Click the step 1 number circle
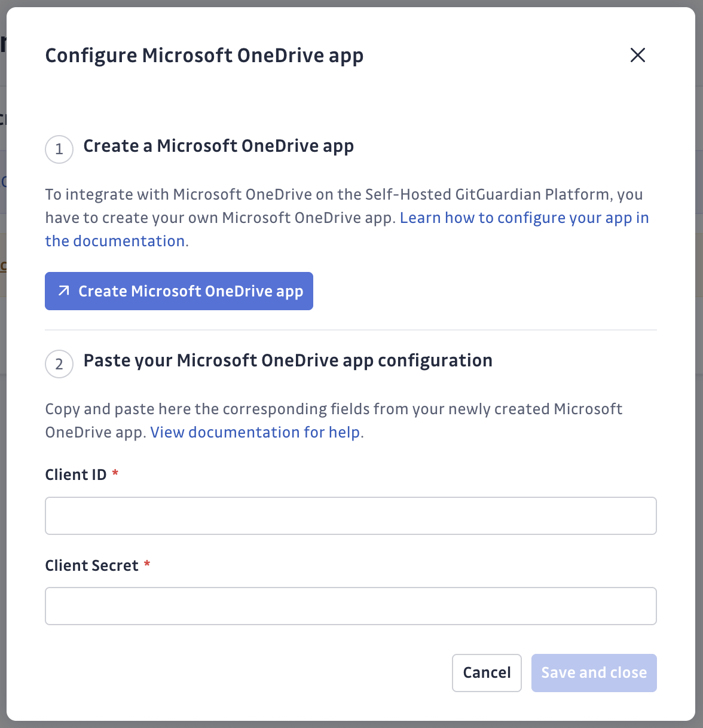Image resolution: width=703 pixels, height=728 pixels. coord(59,149)
